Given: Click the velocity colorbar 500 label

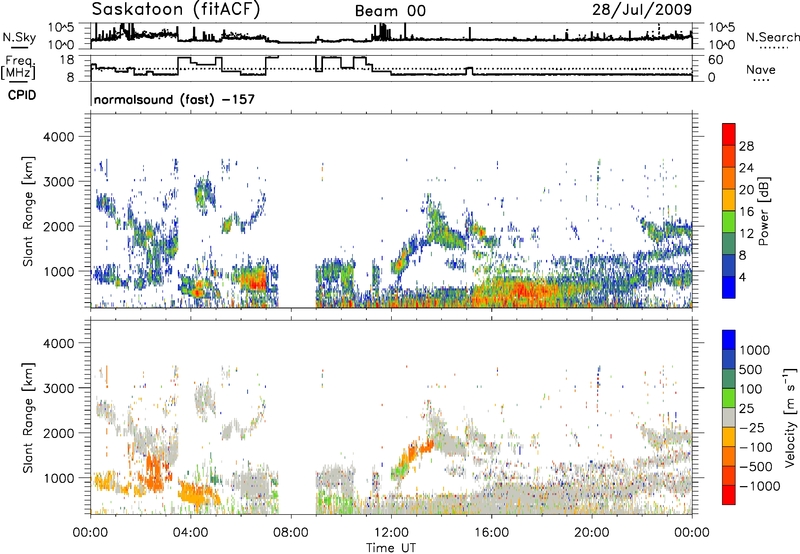Looking at the screenshot, I should click(x=751, y=370).
